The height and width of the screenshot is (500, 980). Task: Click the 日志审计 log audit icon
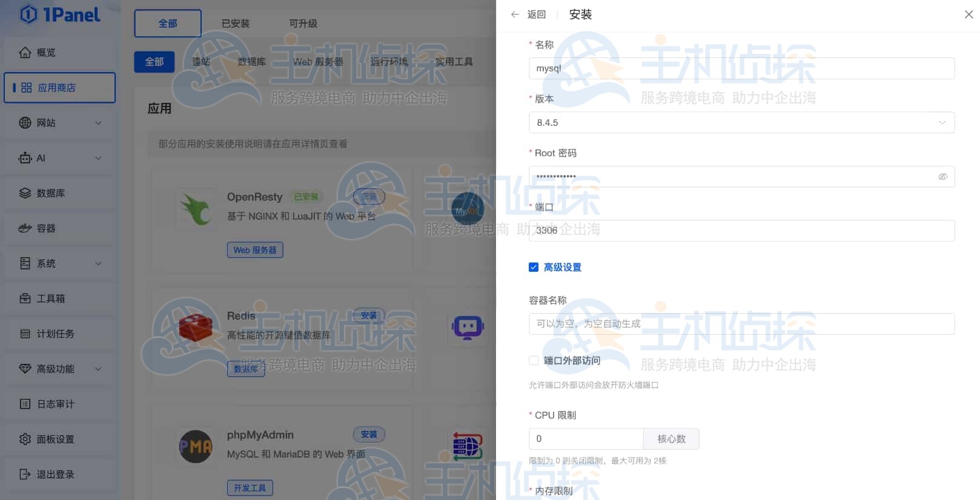[x=25, y=404]
